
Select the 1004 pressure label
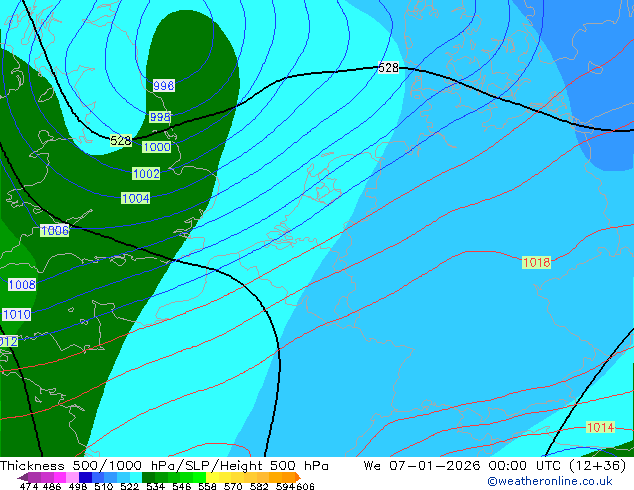136,199
